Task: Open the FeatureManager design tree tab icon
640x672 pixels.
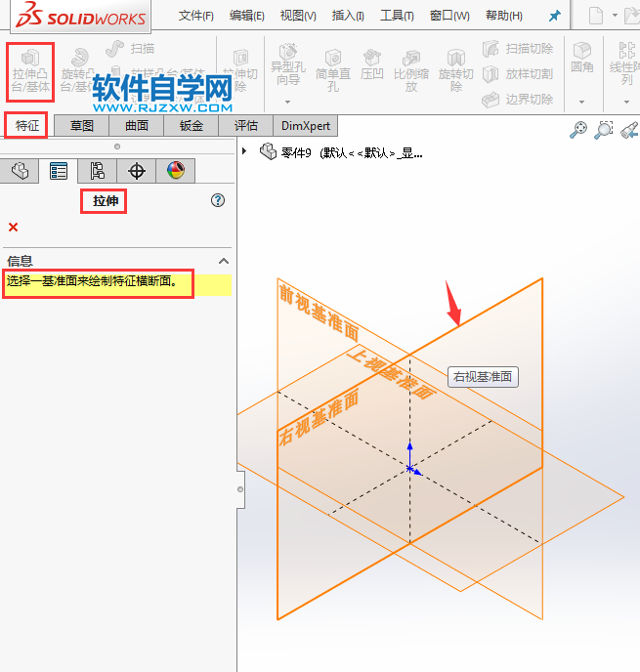Action: (20, 171)
